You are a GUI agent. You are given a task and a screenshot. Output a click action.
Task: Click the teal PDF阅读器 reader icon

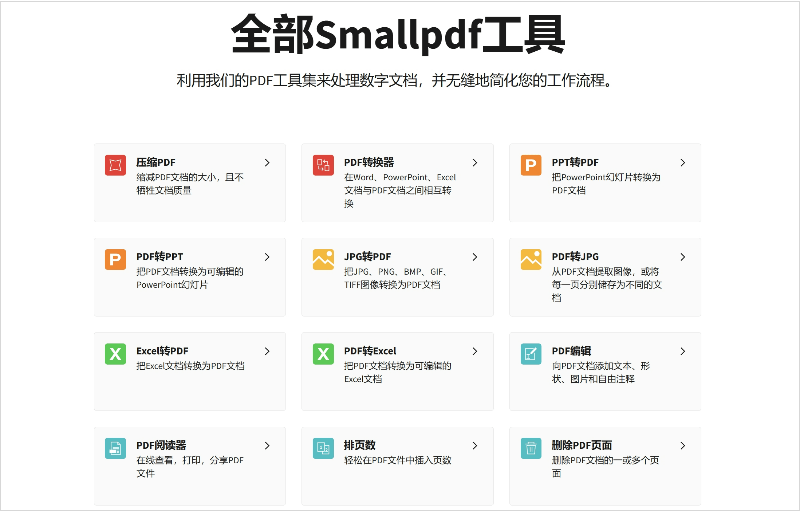click(115, 448)
